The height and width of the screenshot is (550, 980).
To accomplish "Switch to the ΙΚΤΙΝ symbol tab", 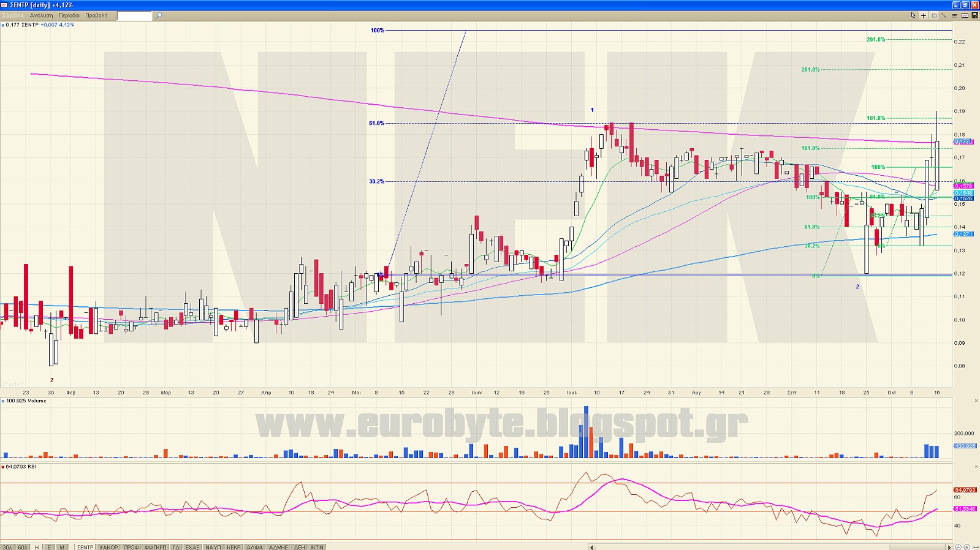I will tap(317, 547).
